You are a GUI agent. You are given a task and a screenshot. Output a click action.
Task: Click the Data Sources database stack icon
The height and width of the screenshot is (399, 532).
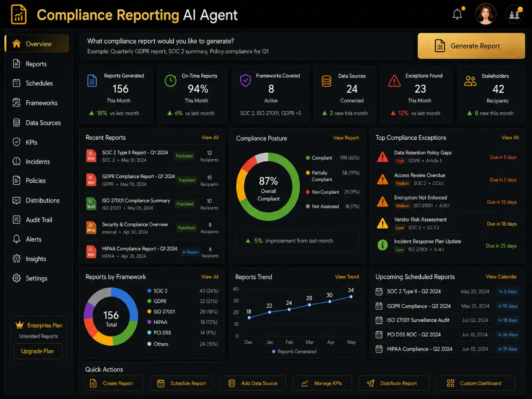pyautogui.click(x=326, y=81)
